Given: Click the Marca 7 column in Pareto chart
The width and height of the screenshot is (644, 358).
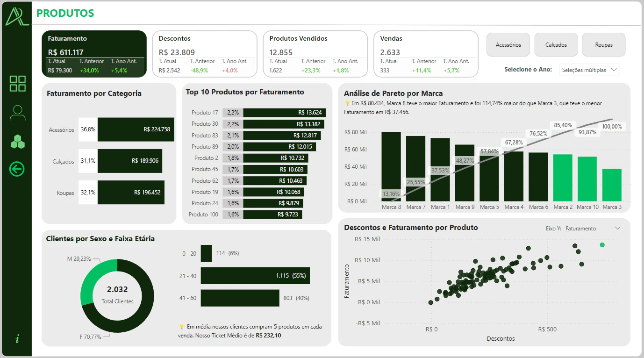Looking at the screenshot, I should click(415, 169).
